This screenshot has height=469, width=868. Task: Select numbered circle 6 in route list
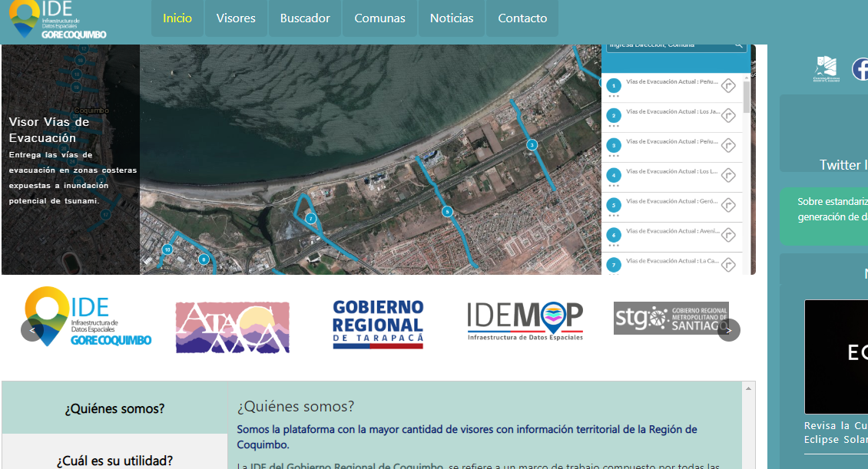click(x=613, y=235)
